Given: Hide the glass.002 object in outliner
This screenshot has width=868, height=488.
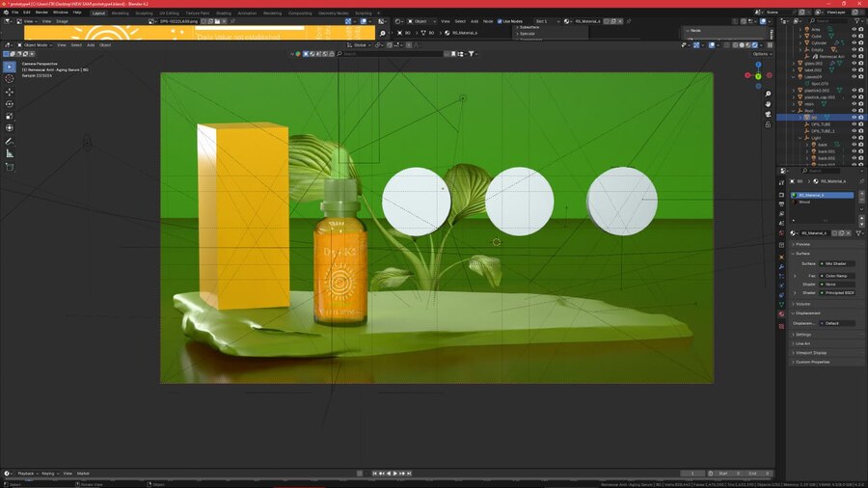Looking at the screenshot, I should tap(853, 63).
